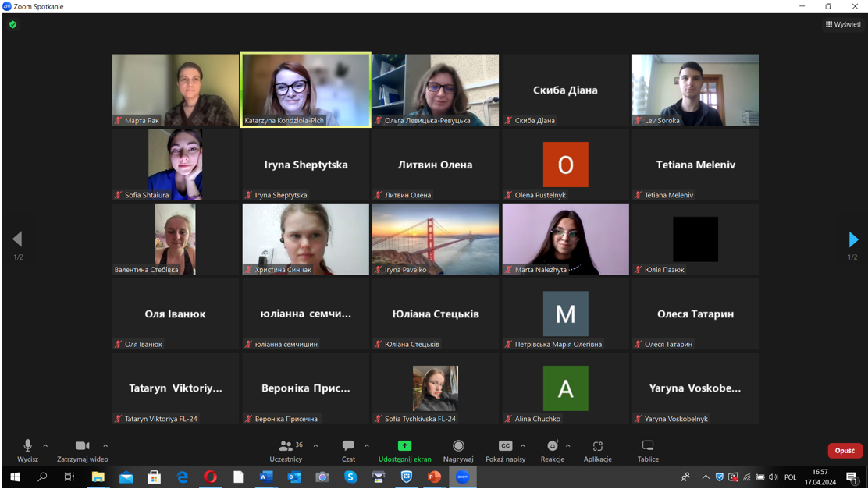
Task: Open taskbar search magnifier
Action: [x=42, y=477]
